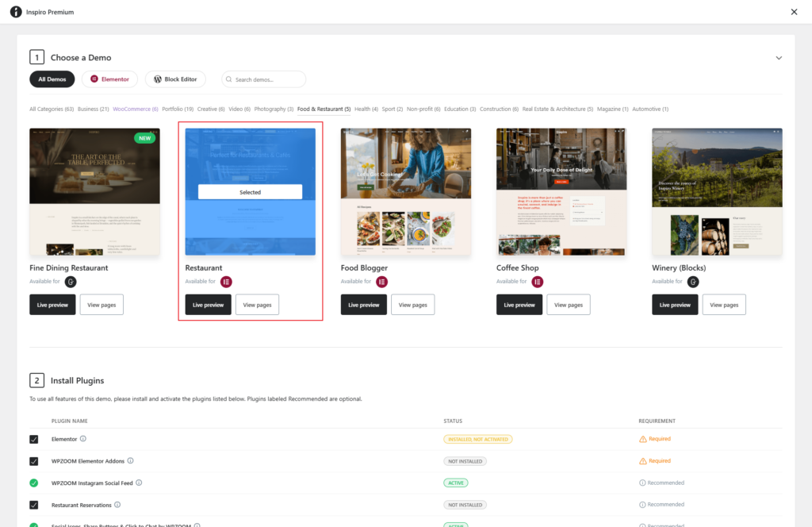Open the Business (21) category
The height and width of the screenshot is (527, 812).
click(x=94, y=110)
